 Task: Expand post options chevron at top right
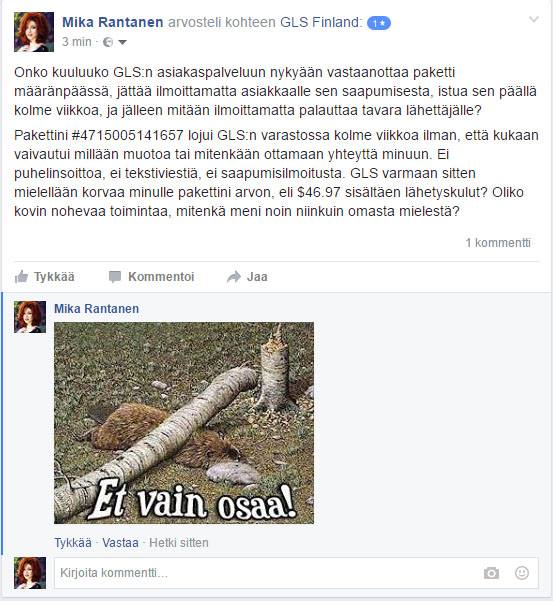(x=534, y=19)
